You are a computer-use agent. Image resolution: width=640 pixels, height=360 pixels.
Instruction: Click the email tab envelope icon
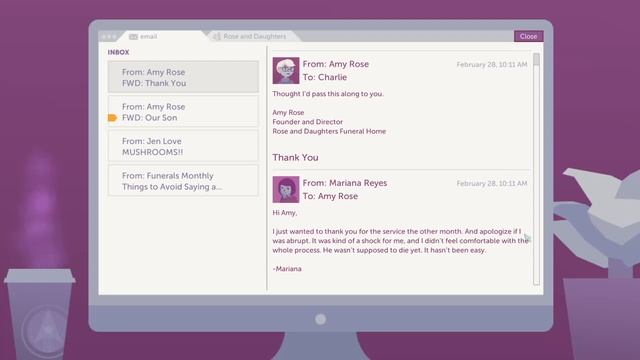coord(133,37)
